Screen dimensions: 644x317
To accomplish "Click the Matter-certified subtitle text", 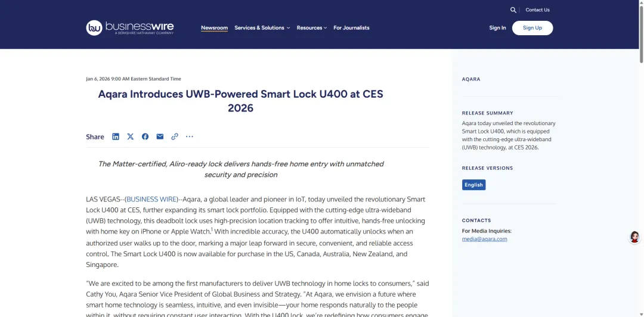I will [x=241, y=169].
